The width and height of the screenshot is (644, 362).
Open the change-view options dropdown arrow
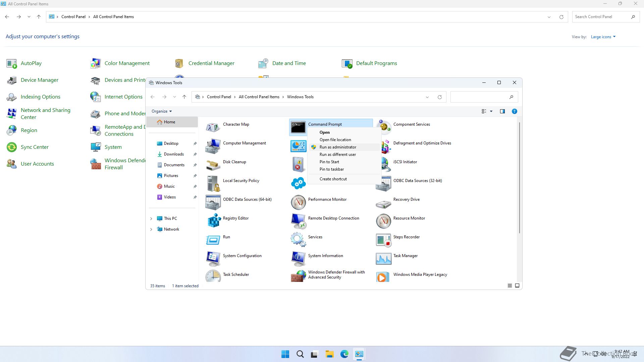[x=491, y=111]
